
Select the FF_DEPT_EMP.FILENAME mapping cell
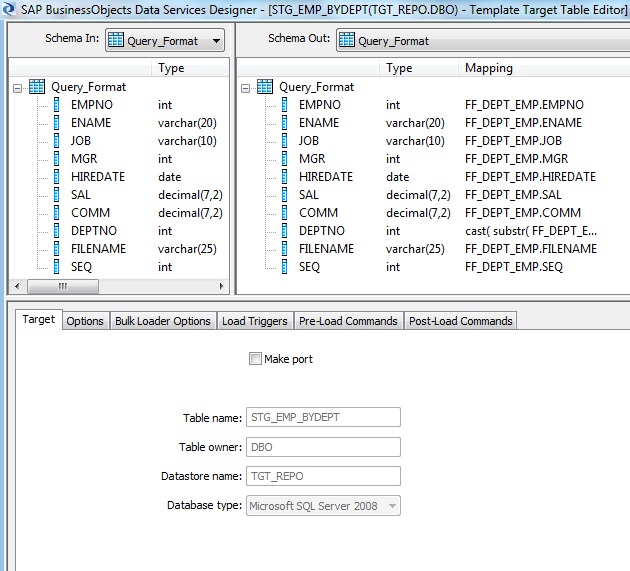coord(531,249)
